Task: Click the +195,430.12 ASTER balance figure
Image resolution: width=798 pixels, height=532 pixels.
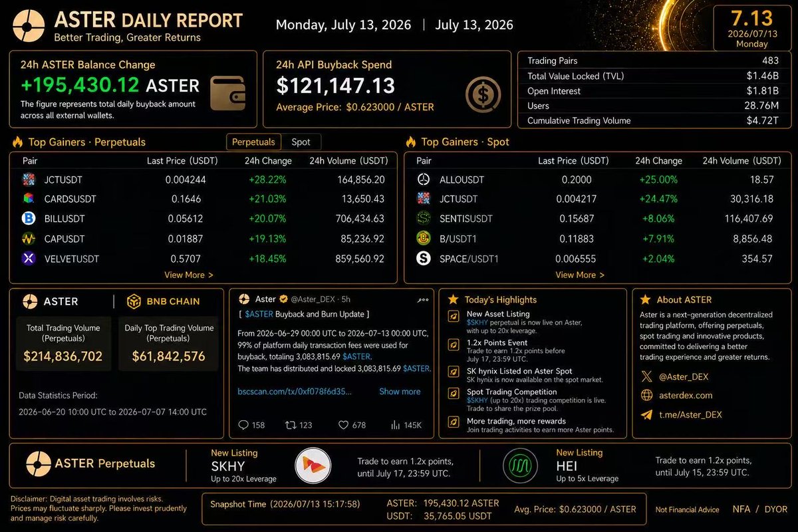Action: point(110,85)
